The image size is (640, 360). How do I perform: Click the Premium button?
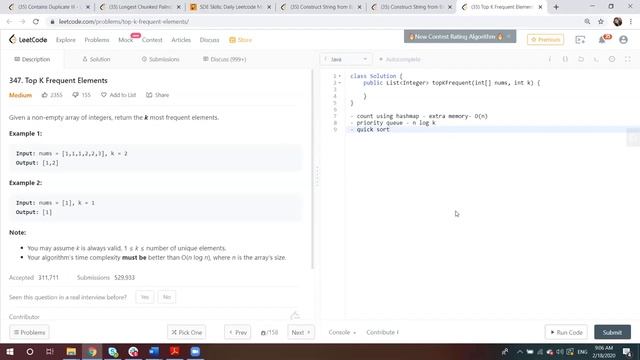point(545,40)
